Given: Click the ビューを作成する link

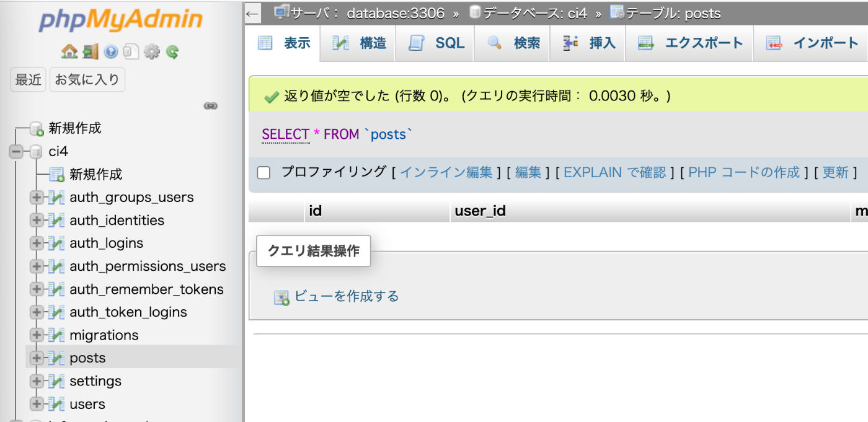Looking at the screenshot, I should [346, 296].
